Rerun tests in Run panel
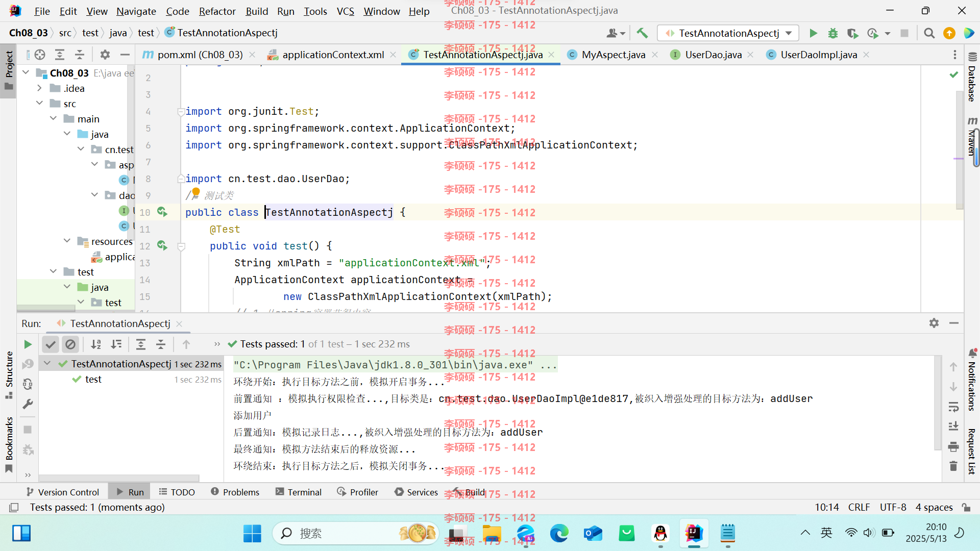 [x=28, y=344]
